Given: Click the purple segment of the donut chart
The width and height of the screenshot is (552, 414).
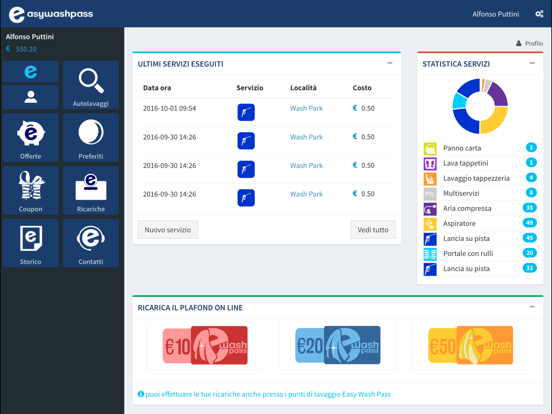Looking at the screenshot, I should coord(499,94).
